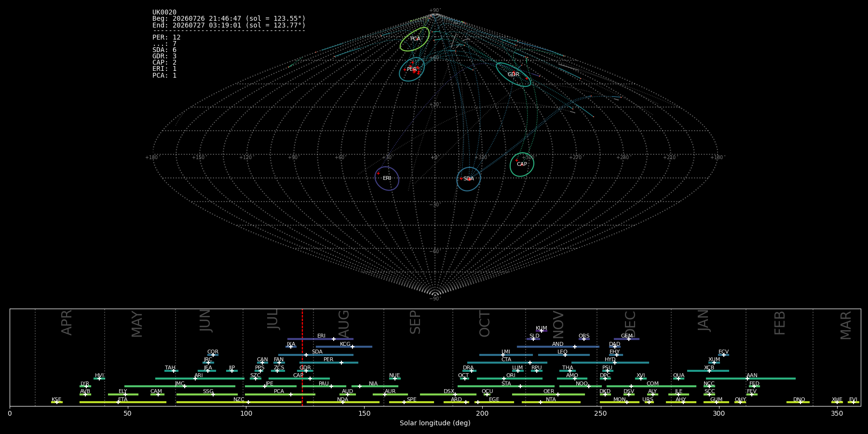The width and height of the screenshot is (868, 434).
Task: Click the NUE shower label in the timeline
Action: [x=394, y=376]
